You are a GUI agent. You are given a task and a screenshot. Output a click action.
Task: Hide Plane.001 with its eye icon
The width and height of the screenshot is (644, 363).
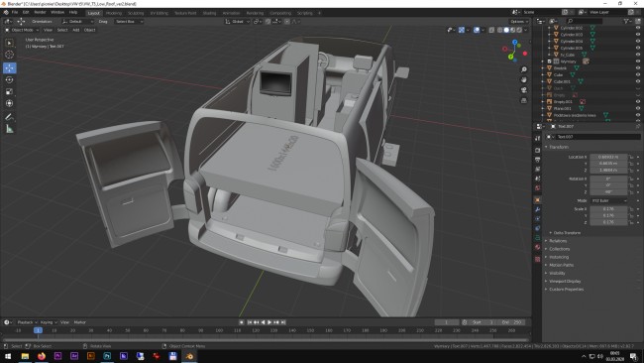638,108
